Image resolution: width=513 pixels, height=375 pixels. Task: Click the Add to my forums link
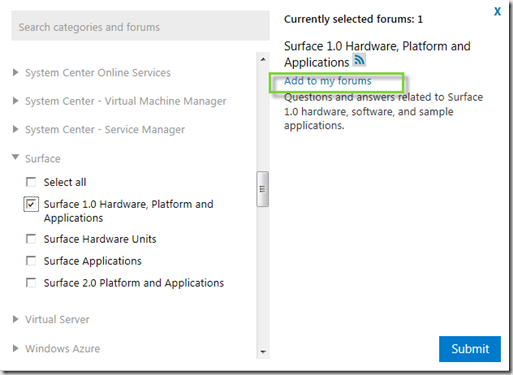click(328, 81)
